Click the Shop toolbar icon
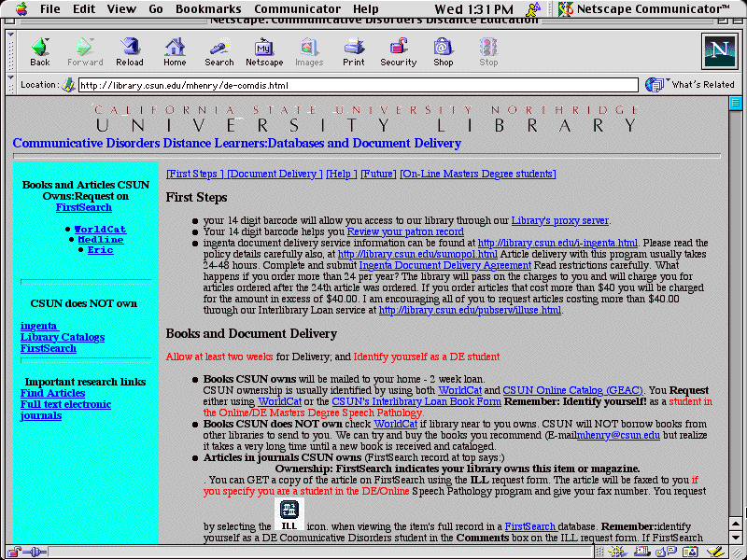 pyautogui.click(x=443, y=51)
